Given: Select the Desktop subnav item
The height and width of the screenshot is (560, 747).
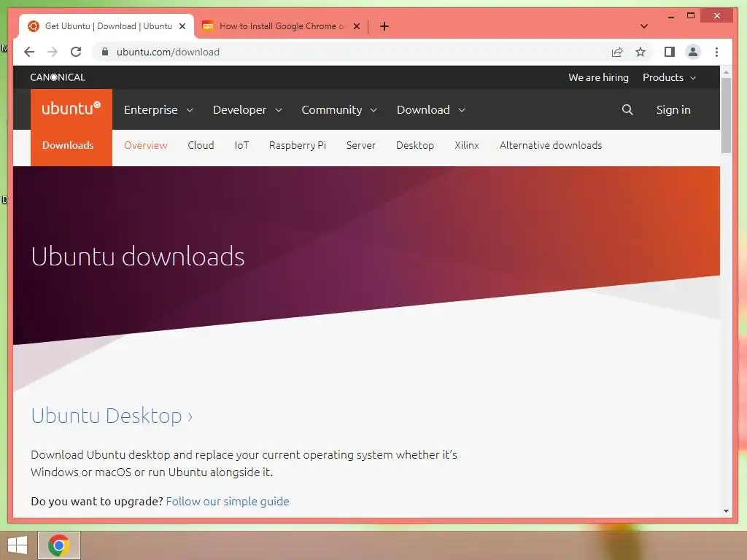Looking at the screenshot, I should (x=415, y=145).
